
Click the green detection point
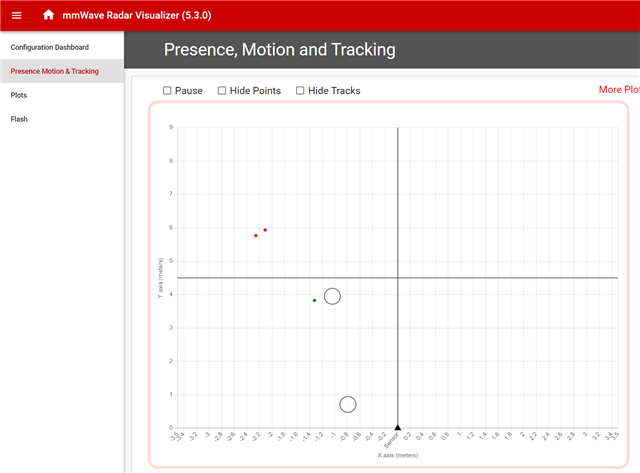[314, 300]
